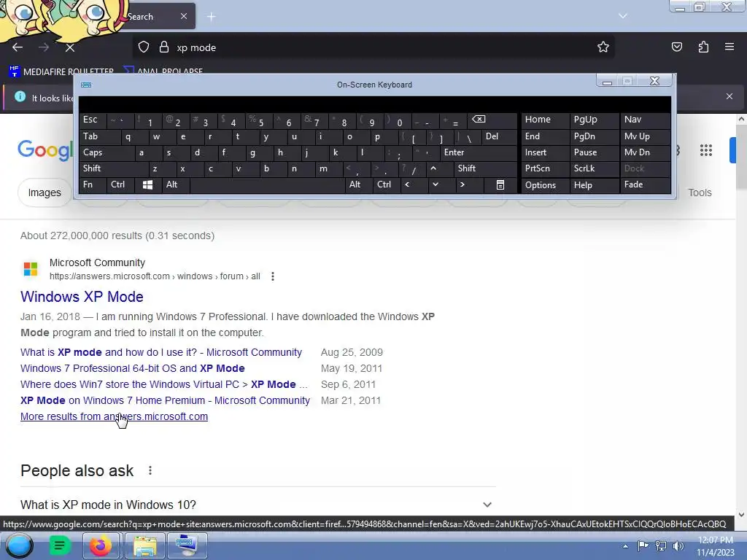The image size is (747, 560).
Task: Open On-Screen Keyboard taskbar icon
Action: (x=186, y=545)
